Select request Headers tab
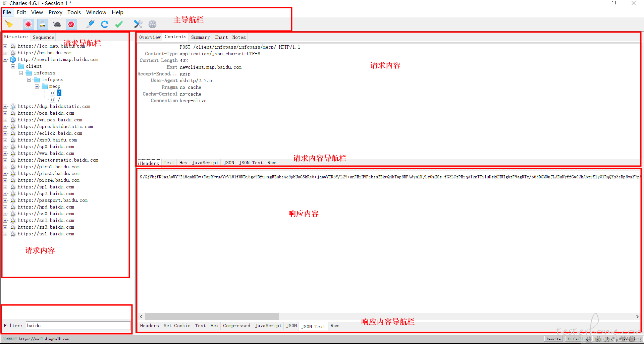 click(149, 163)
